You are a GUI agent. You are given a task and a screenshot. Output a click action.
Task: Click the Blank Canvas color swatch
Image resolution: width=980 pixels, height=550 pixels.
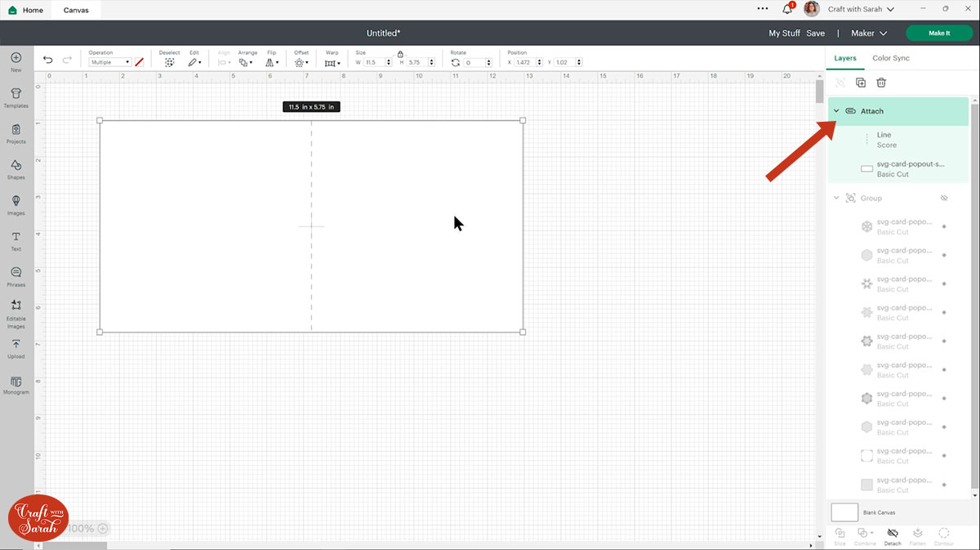tap(844, 512)
